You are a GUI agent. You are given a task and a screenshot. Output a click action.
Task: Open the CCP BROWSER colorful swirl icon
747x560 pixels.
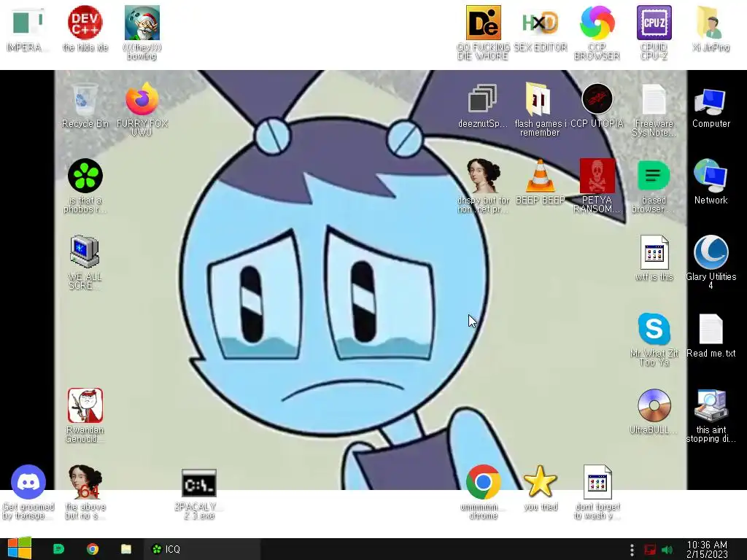click(x=597, y=23)
